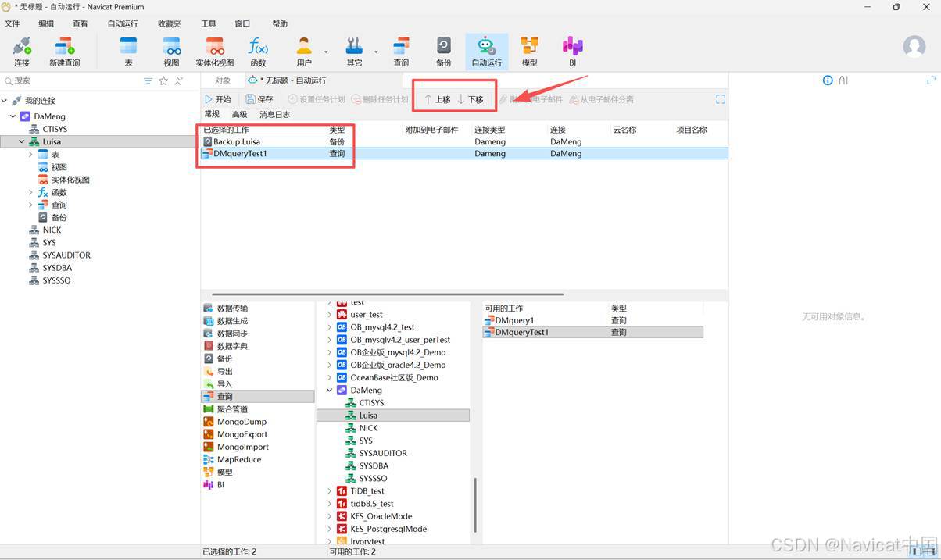
Task: Open the 帮助 menu
Action: tap(280, 24)
